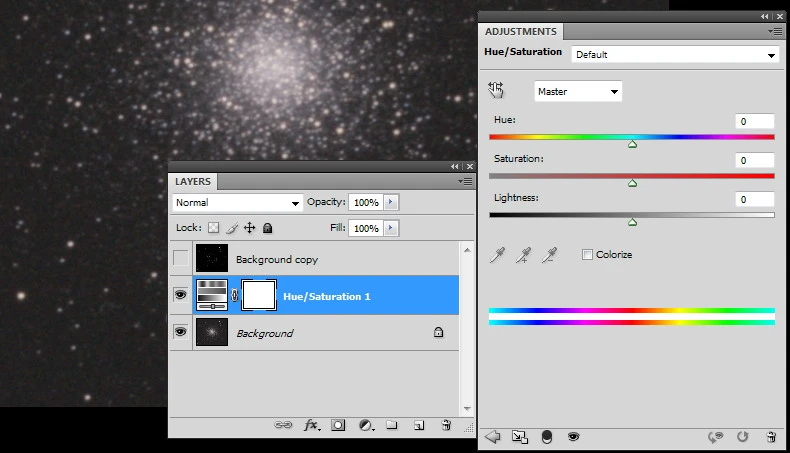This screenshot has height=453, width=790.
Task: Click the new adjustment layer icon
Action: 365,425
